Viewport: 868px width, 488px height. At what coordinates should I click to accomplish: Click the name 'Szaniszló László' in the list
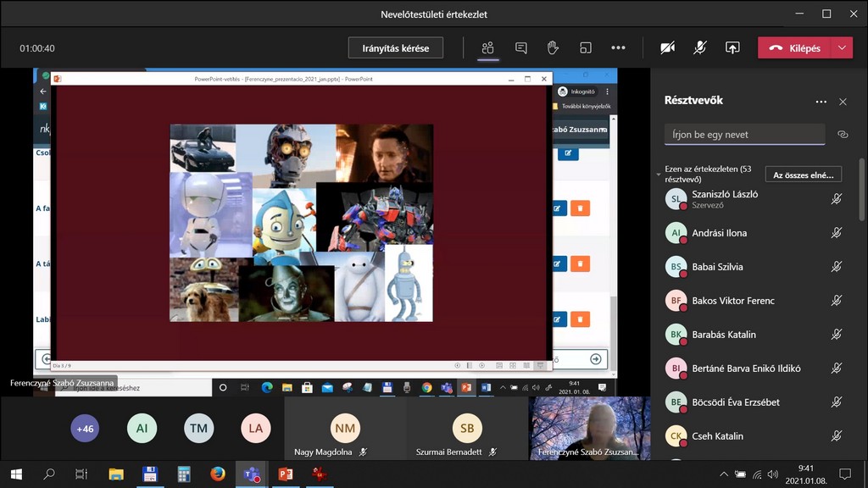pyautogui.click(x=725, y=194)
